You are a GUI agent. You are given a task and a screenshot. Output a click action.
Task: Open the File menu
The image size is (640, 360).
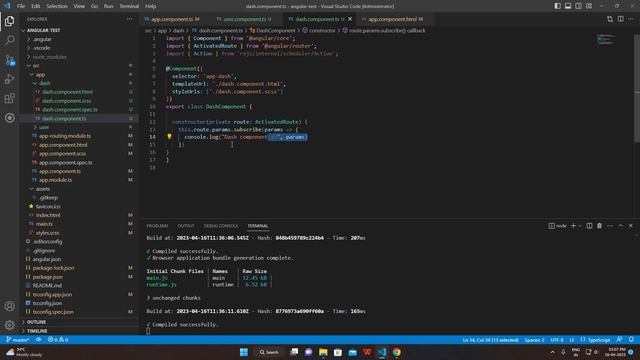[21, 6]
